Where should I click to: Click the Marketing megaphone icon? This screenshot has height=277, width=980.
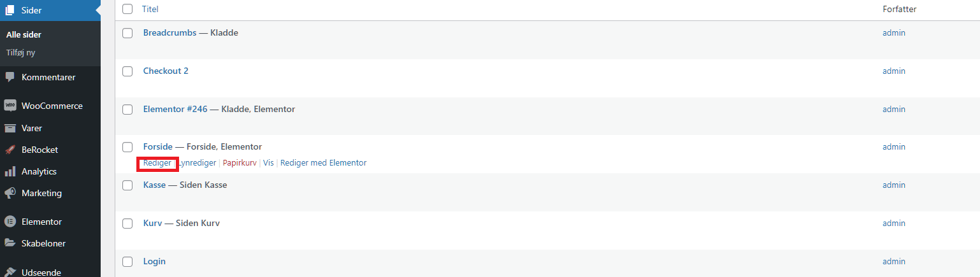(10, 193)
